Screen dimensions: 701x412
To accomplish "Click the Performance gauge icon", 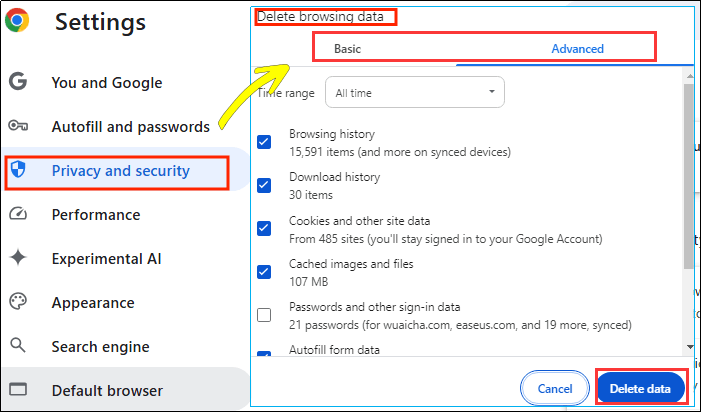I will tap(18, 215).
